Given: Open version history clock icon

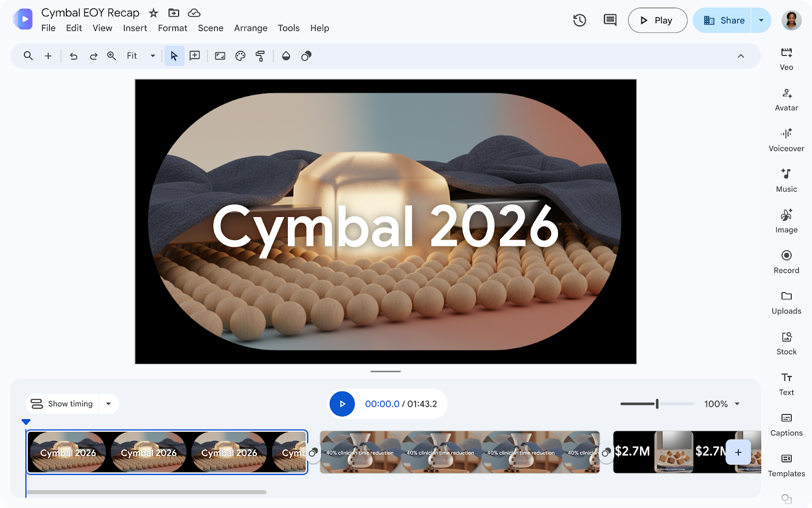Looking at the screenshot, I should pyautogui.click(x=580, y=20).
